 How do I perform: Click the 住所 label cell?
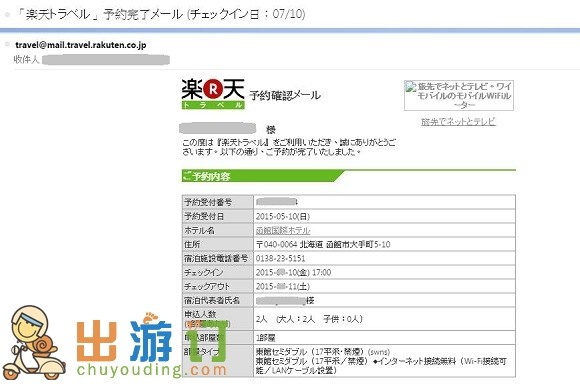218,244
